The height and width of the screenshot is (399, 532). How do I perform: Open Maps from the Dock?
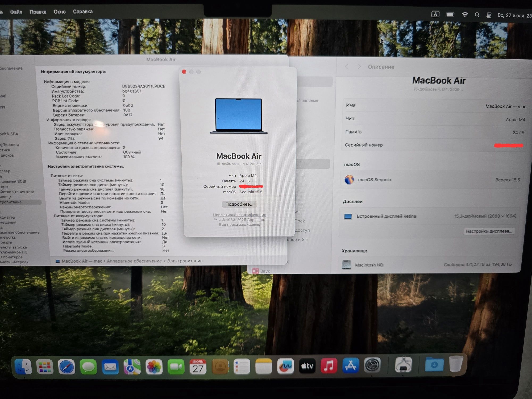pos(132,367)
